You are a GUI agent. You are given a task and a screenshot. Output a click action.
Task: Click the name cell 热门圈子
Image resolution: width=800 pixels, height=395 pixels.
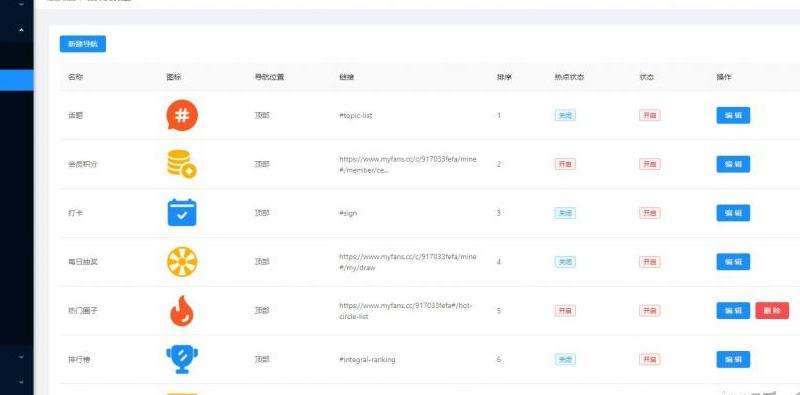point(83,311)
